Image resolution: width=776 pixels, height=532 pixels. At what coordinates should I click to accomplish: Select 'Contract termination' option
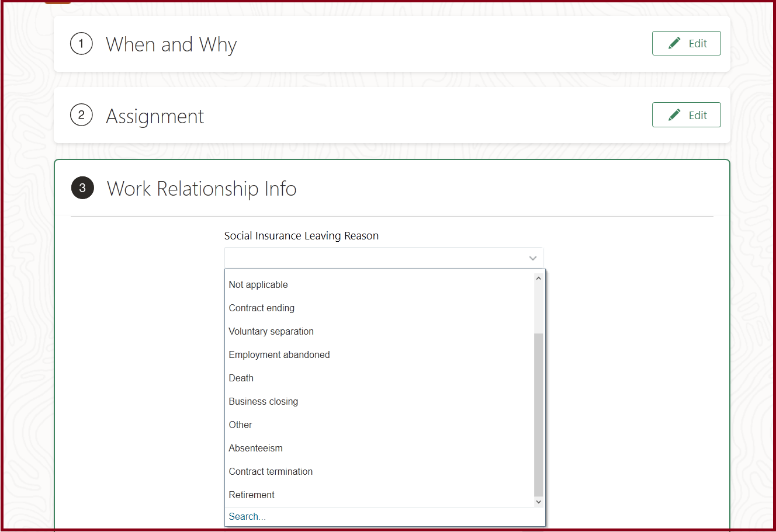[271, 472]
